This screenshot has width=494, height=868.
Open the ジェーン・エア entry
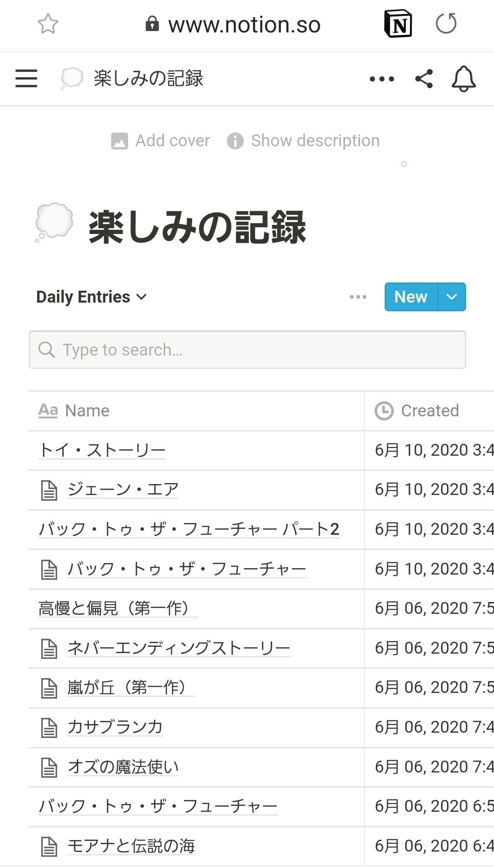point(123,490)
